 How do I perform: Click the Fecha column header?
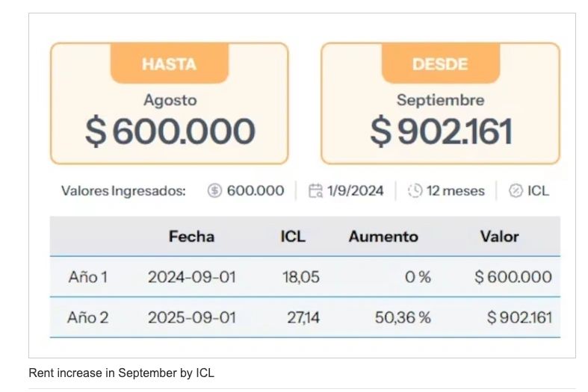click(x=191, y=237)
